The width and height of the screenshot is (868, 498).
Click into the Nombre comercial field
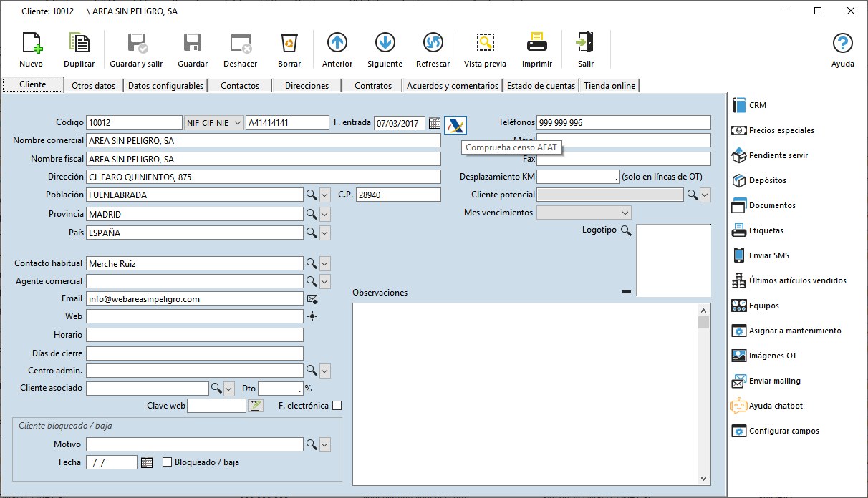pyautogui.click(x=264, y=140)
